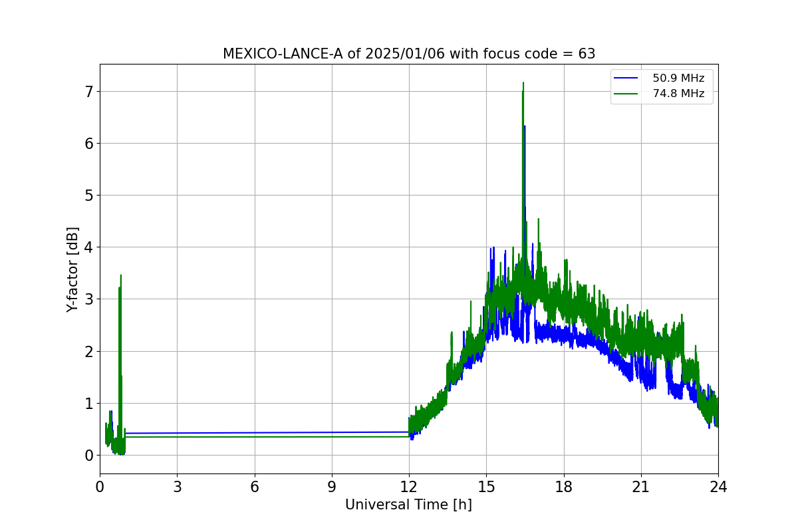
Task: Click the plot title MEXICO-LANCE-A of 2025/01/06
Action: click(409, 54)
